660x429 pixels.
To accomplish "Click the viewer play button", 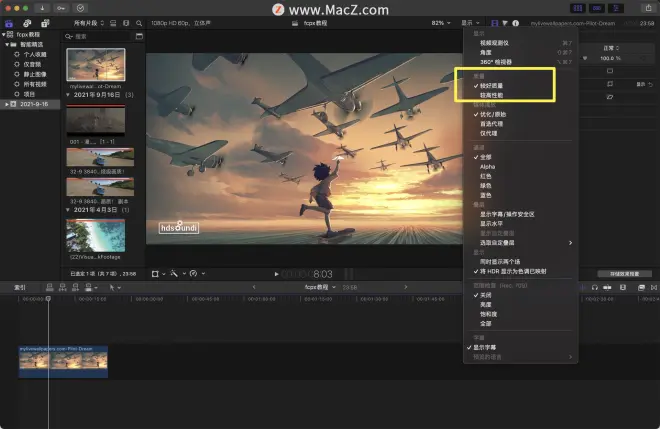I will (x=276, y=274).
